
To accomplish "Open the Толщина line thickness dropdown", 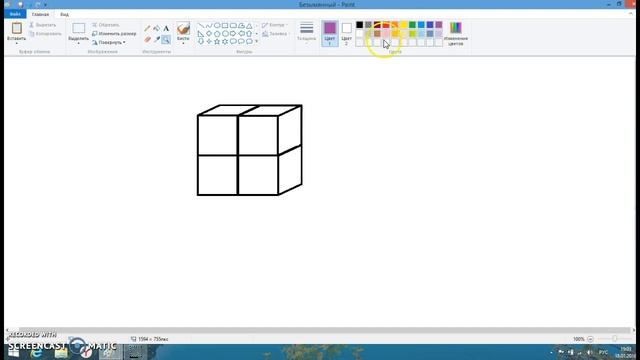I will pos(307,33).
